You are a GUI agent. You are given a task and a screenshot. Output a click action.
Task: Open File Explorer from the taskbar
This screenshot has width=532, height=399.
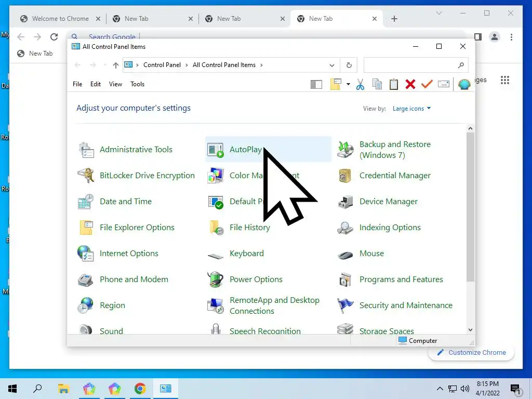pyautogui.click(x=63, y=389)
